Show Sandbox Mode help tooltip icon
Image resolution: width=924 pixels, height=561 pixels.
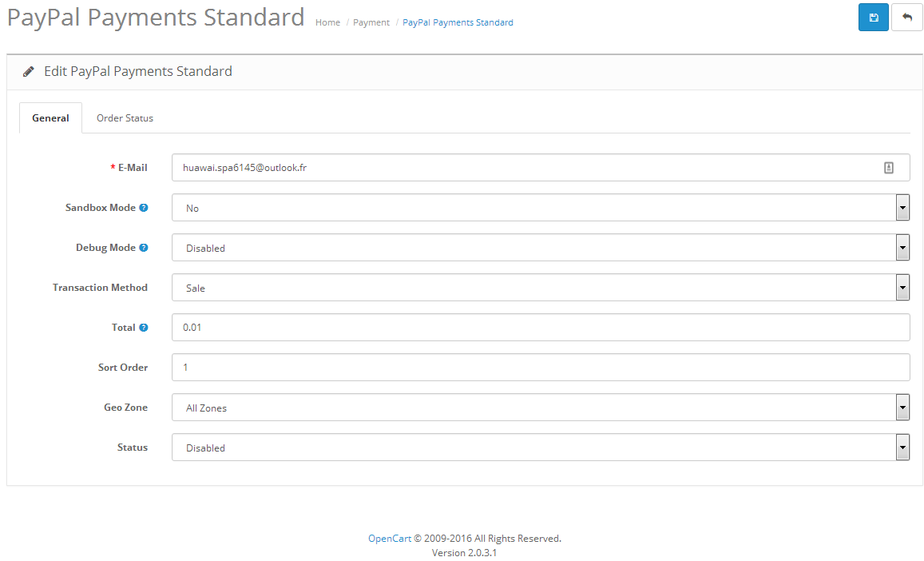[x=143, y=208]
